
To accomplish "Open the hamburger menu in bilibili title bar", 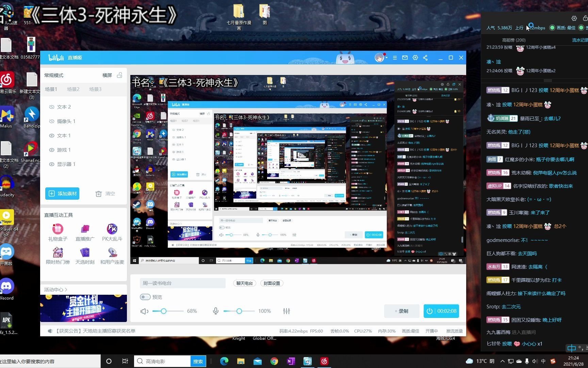I will point(395,58).
